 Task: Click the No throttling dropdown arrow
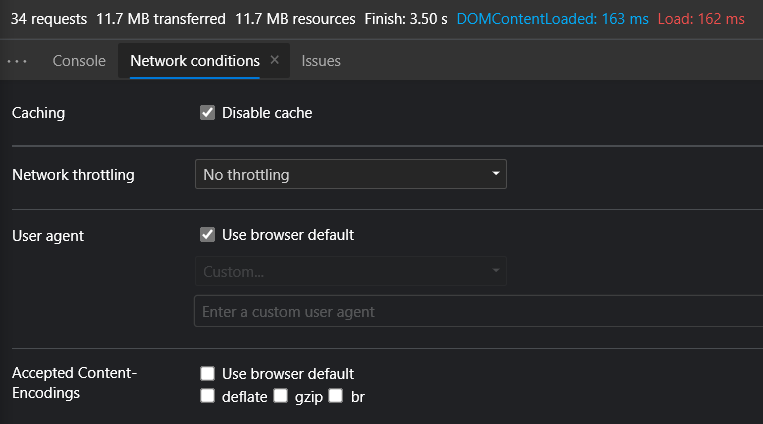pyautogui.click(x=495, y=173)
